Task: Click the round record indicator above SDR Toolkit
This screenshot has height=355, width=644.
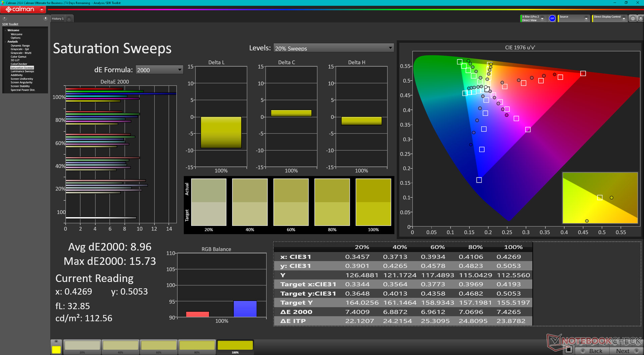Action: [5, 18]
